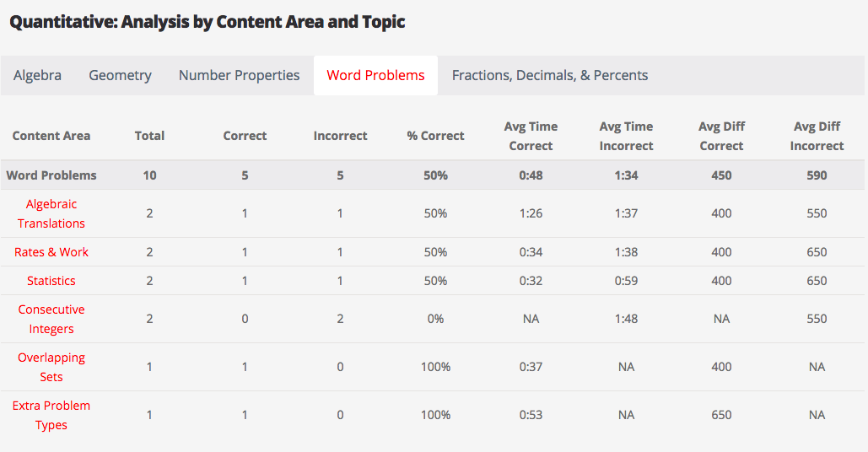This screenshot has width=868, height=452.
Task: Open the Geometry tab
Action: point(120,75)
